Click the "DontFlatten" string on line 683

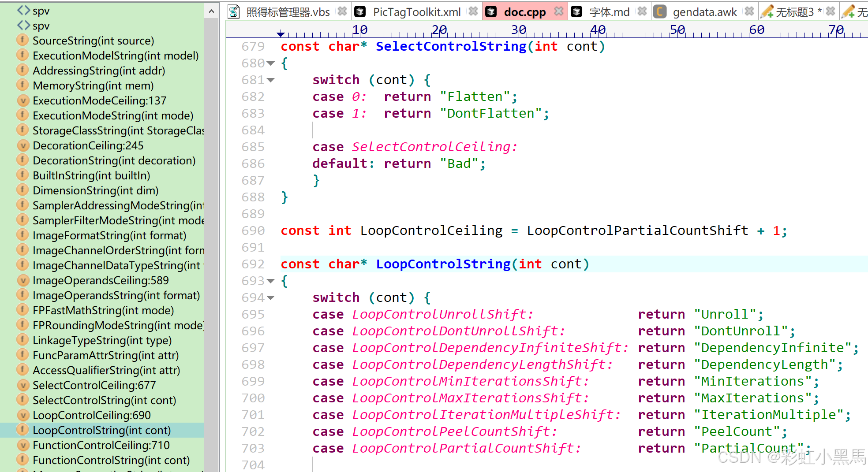click(490, 114)
